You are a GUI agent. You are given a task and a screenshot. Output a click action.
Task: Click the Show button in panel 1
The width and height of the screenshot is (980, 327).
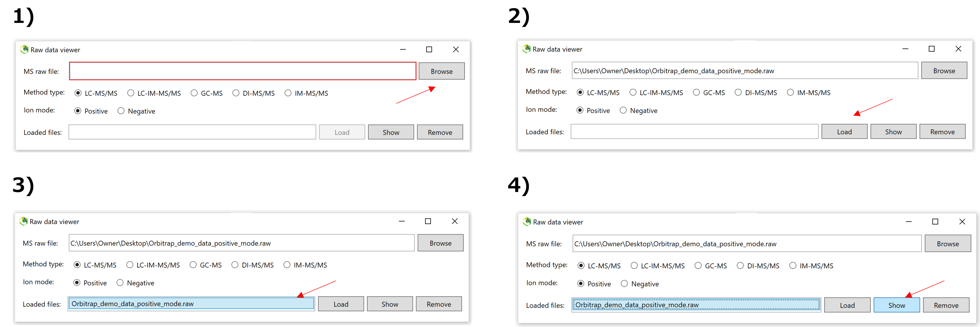(x=391, y=132)
